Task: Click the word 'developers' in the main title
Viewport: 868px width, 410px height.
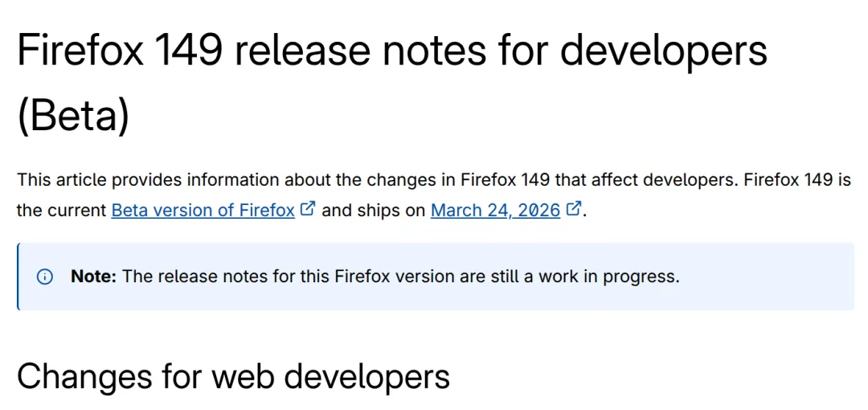Action: click(663, 51)
